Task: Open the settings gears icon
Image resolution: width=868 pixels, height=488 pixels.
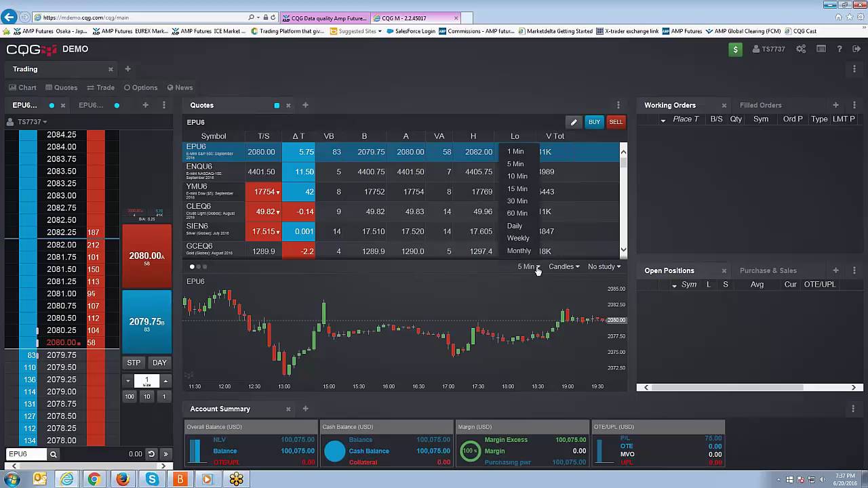Action: [x=801, y=49]
